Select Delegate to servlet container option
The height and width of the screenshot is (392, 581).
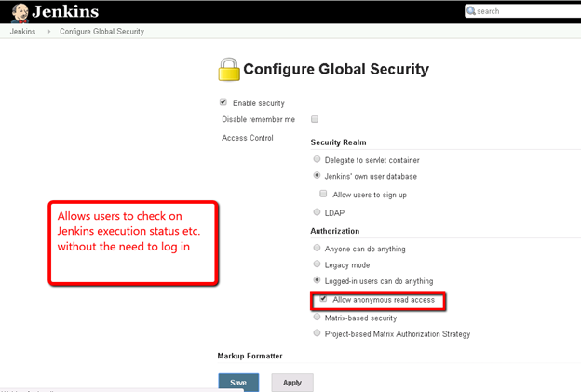click(x=317, y=159)
